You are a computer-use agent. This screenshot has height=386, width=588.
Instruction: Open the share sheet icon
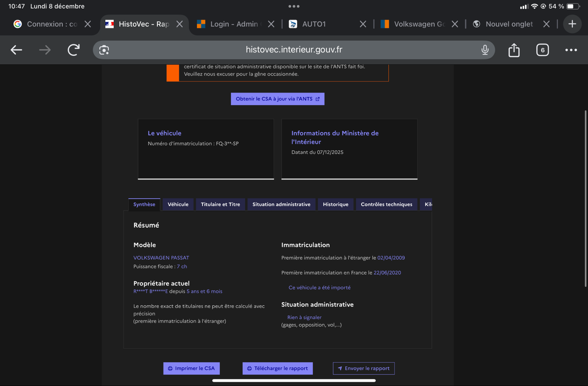coord(514,50)
